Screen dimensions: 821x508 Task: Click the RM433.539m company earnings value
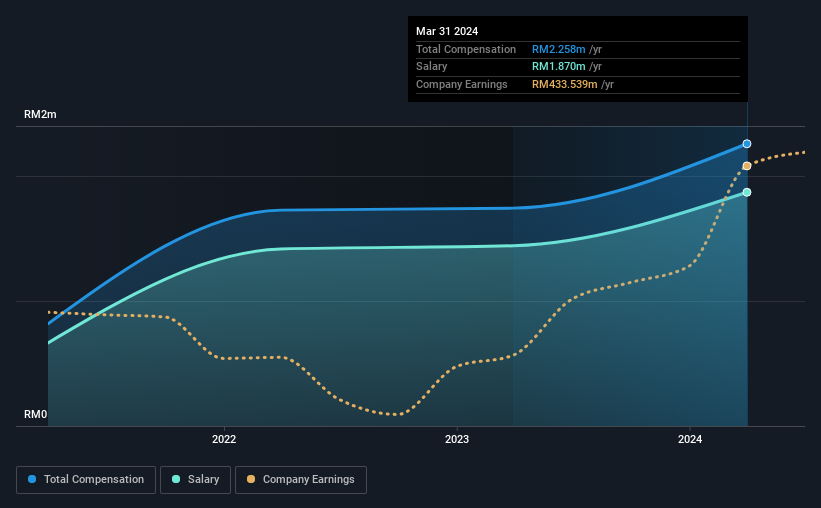tap(564, 84)
